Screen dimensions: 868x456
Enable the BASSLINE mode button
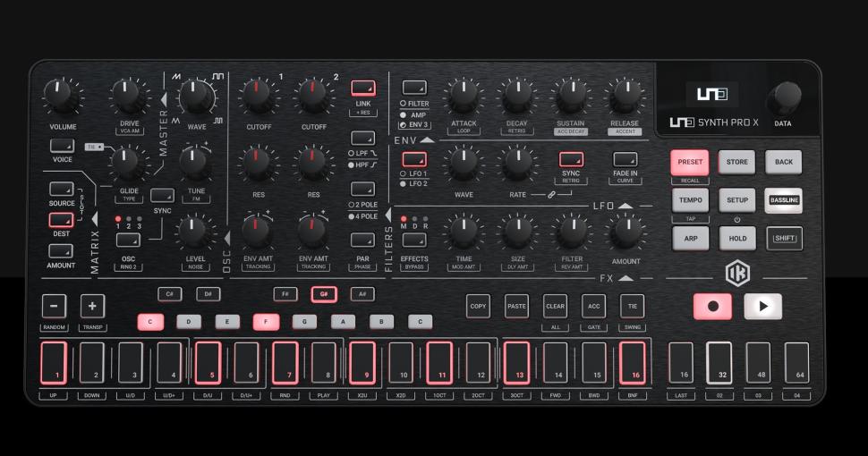tap(784, 200)
